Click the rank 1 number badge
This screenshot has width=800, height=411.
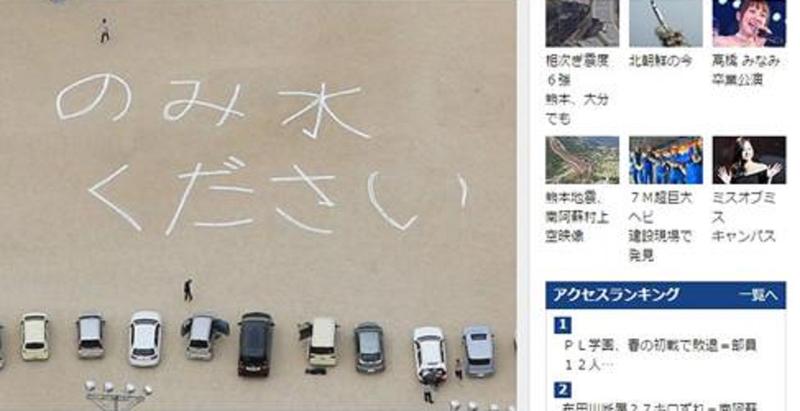tap(562, 325)
